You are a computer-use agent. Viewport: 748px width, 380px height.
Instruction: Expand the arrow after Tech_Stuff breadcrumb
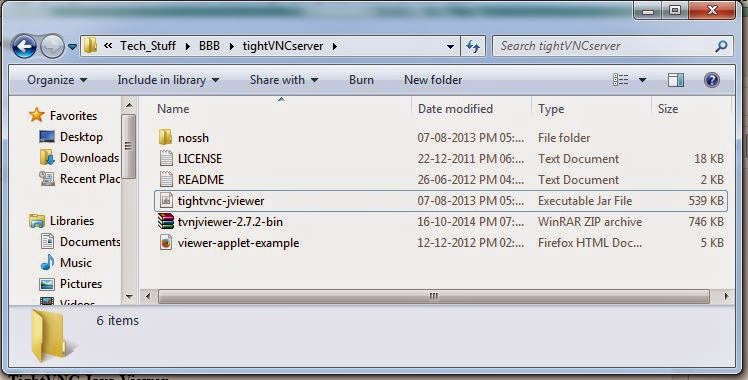point(187,46)
